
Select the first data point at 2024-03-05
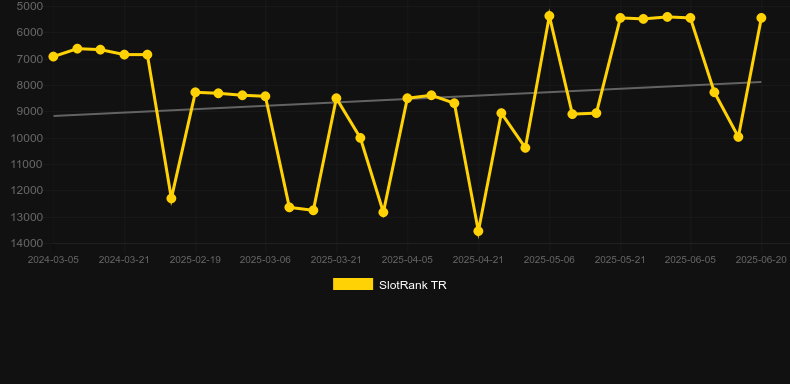click(x=53, y=56)
